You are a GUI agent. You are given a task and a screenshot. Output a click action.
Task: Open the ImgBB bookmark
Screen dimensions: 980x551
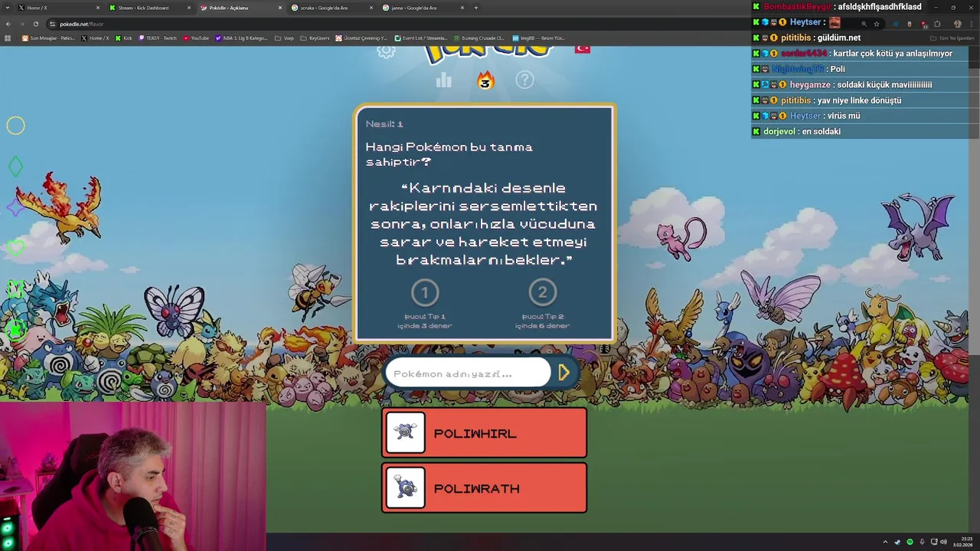pyautogui.click(x=537, y=37)
